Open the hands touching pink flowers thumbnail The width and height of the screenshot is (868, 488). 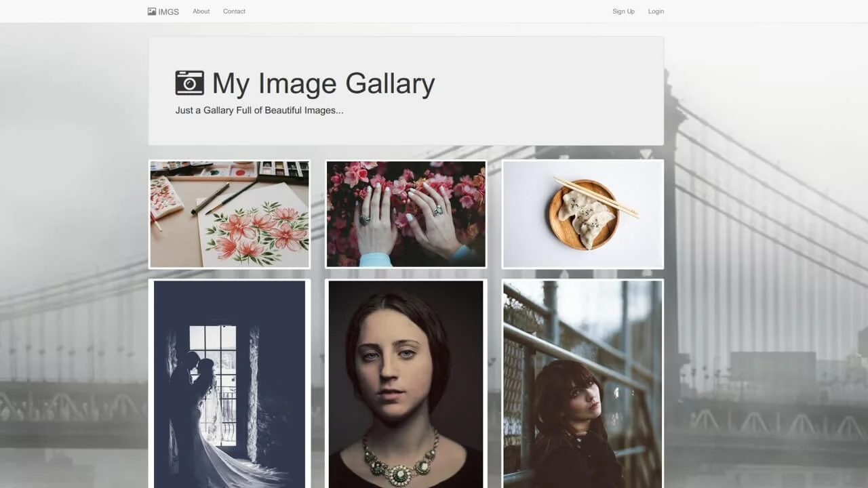(406, 213)
